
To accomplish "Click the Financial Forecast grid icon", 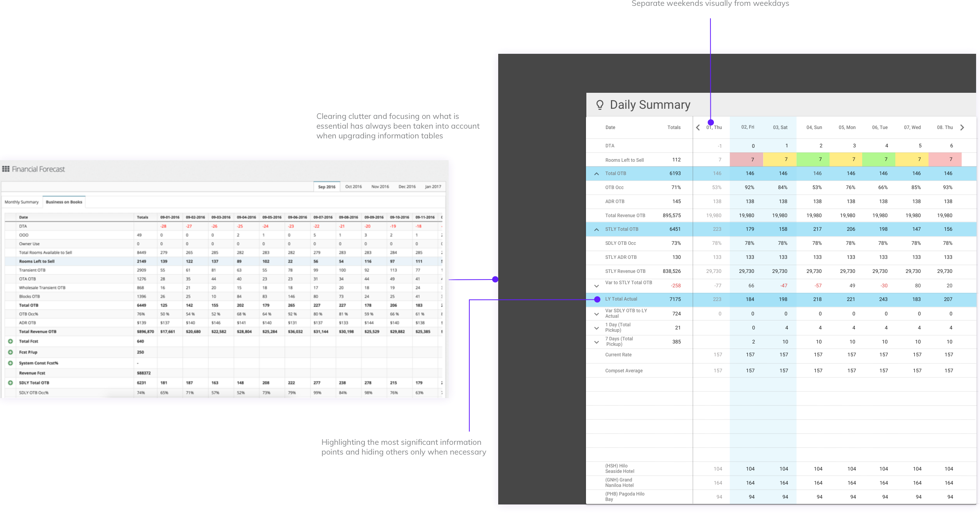I will pos(6,169).
